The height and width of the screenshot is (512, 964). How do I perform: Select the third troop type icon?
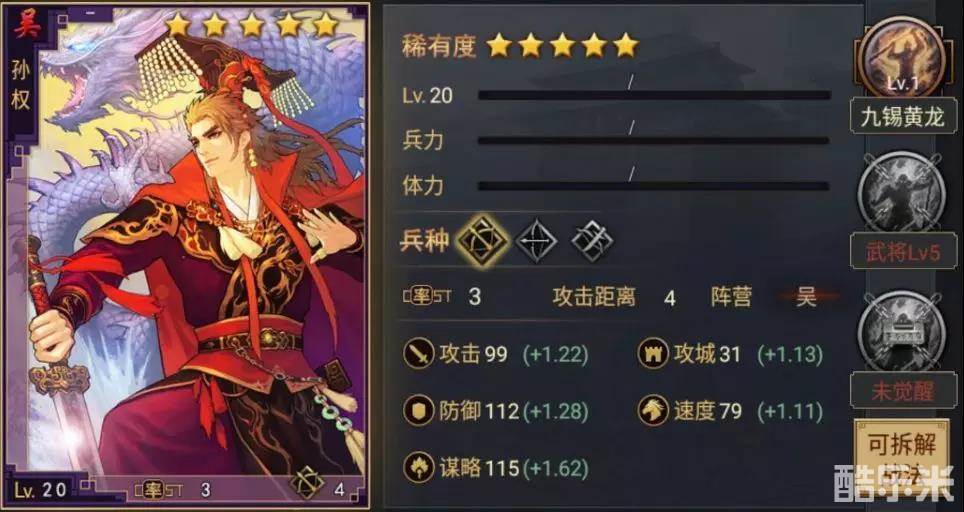pyautogui.click(x=592, y=240)
